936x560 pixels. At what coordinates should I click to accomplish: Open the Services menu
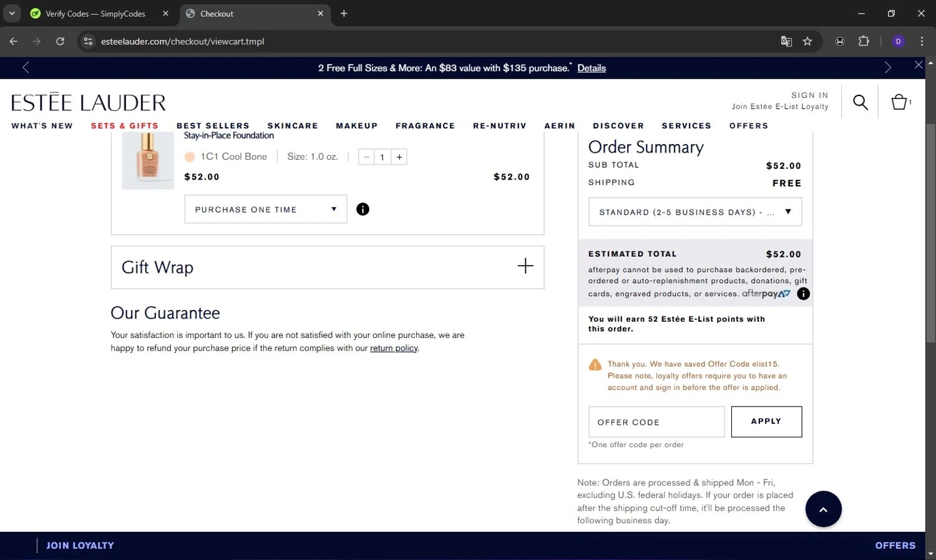click(x=686, y=126)
